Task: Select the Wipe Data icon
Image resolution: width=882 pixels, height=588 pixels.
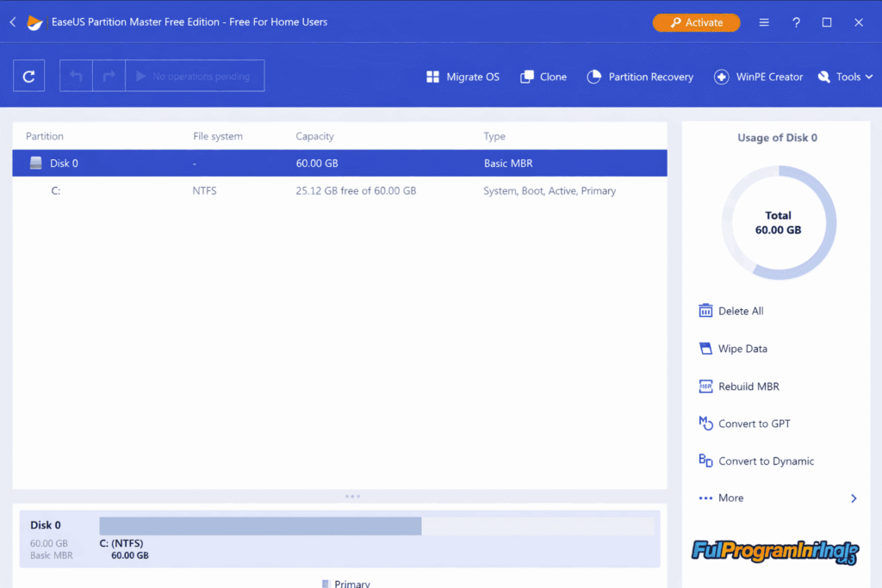Action: click(706, 349)
